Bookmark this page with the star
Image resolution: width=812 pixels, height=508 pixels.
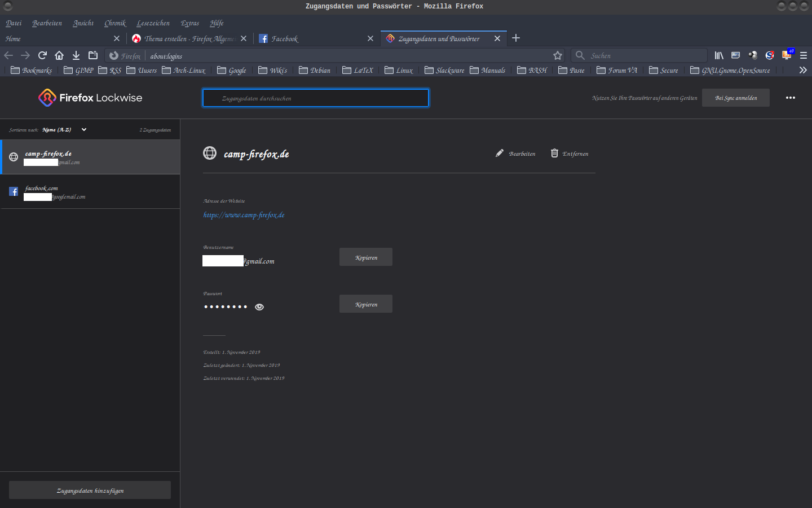tap(558, 55)
